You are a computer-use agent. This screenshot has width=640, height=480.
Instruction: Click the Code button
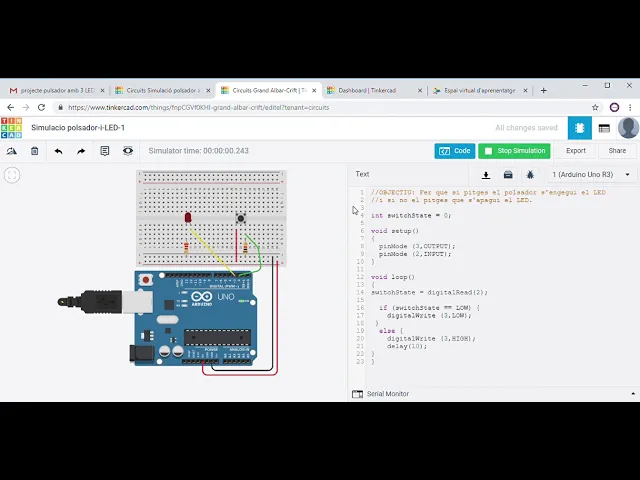click(x=455, y=151)
